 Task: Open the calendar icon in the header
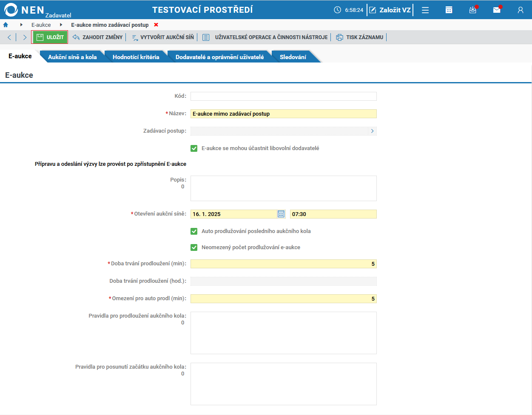[449, 10]
